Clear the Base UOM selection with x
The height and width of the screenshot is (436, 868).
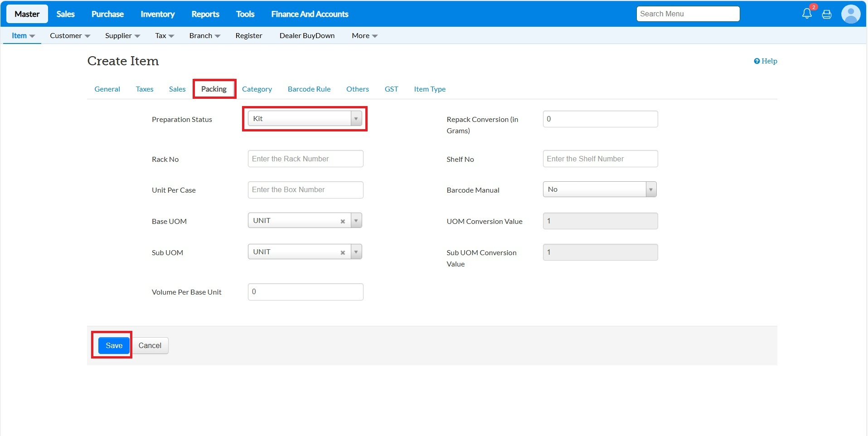coord(343,221)
